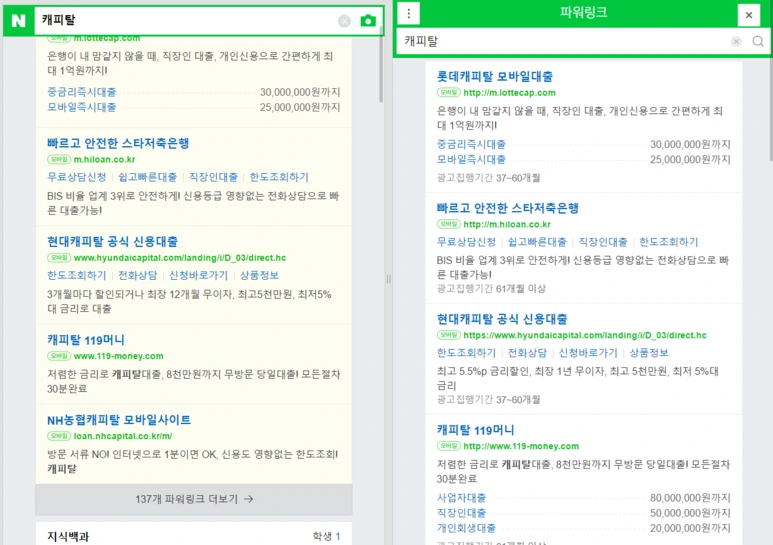Click 직장인대출 sublink under 스타저축은행 in left window

click(213, 177)
